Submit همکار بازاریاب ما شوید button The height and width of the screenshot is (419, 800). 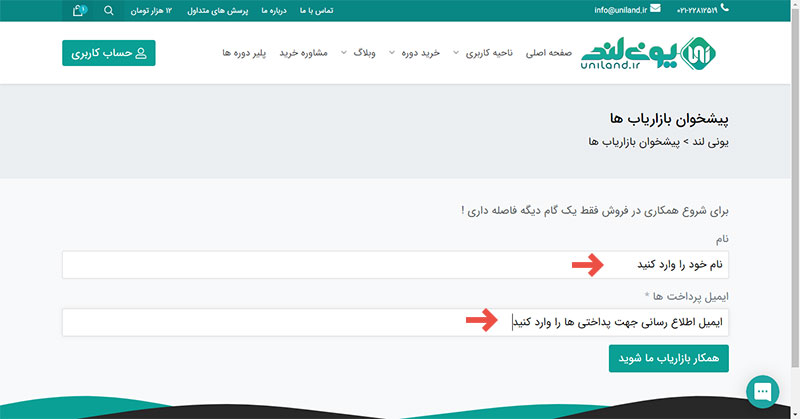668,358
